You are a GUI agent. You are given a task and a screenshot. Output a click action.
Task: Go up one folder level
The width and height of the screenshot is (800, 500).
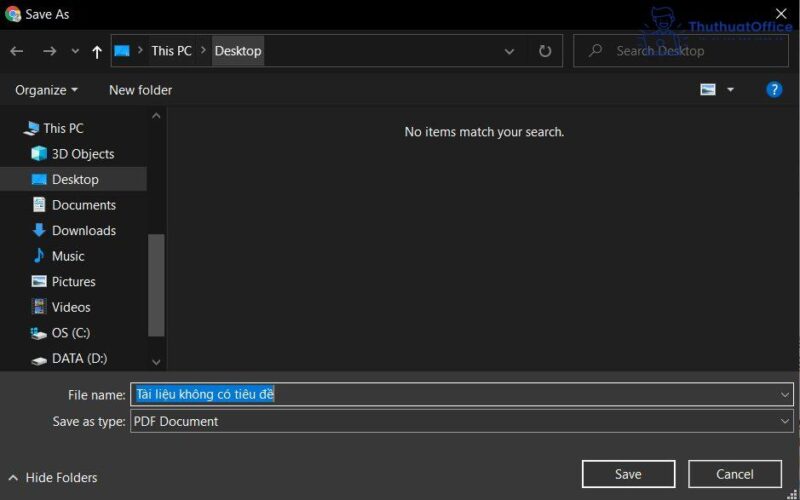tap(97, 51)
